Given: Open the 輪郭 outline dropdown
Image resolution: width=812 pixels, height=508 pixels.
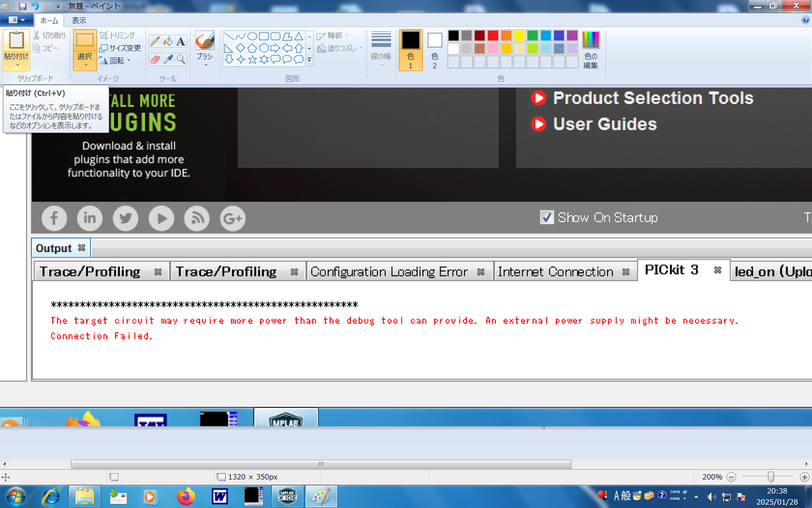Looking at the screenshot, I should click(x=333, y=35).
